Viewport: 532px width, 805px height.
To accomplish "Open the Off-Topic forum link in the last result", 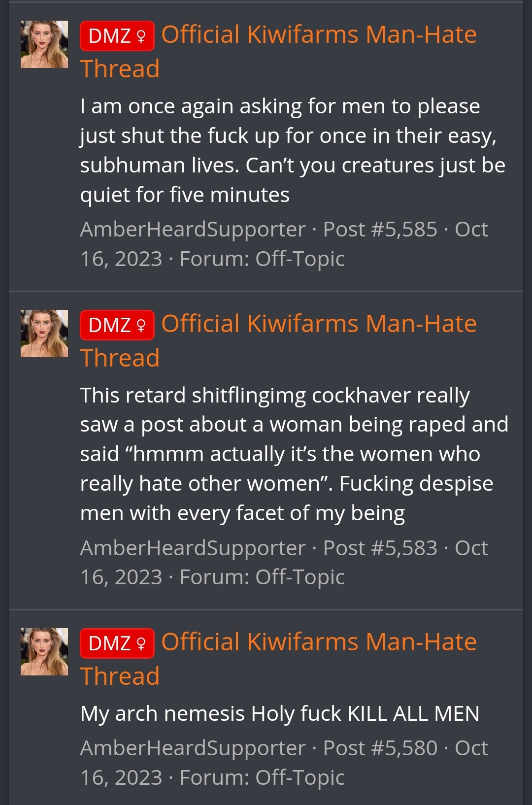I will (x=300, y=778).
